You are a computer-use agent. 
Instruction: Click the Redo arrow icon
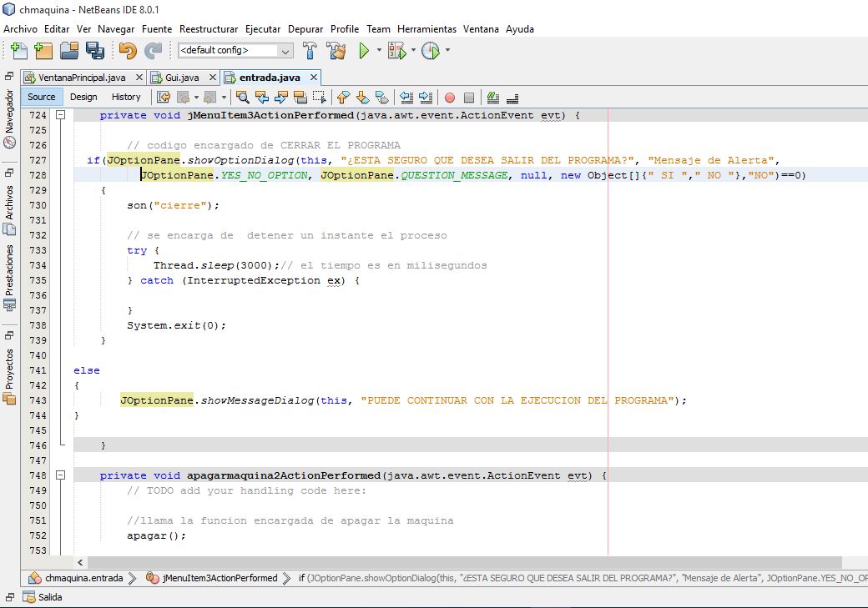pyautogui.click(x=153, y=50)
